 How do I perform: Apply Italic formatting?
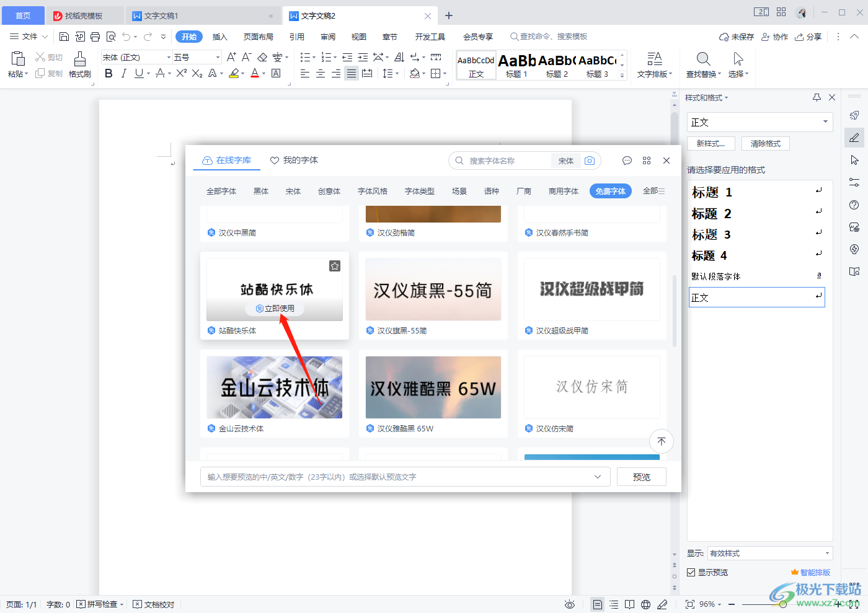pyautogui.click(x=123, y=74)
